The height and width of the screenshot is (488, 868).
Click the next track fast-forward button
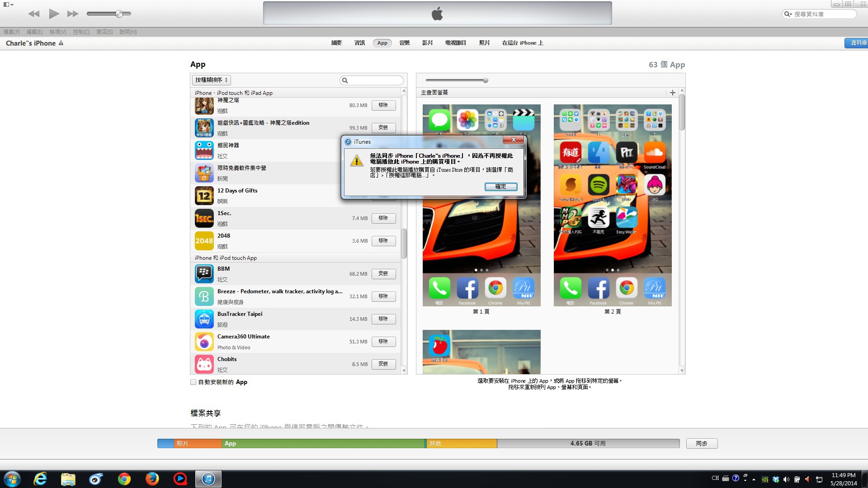point(73,14)
